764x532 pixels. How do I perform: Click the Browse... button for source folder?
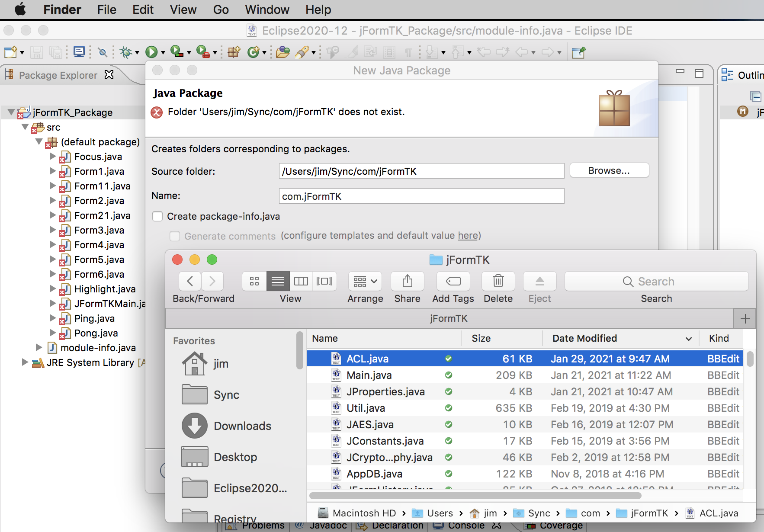[x=609, y=171]
